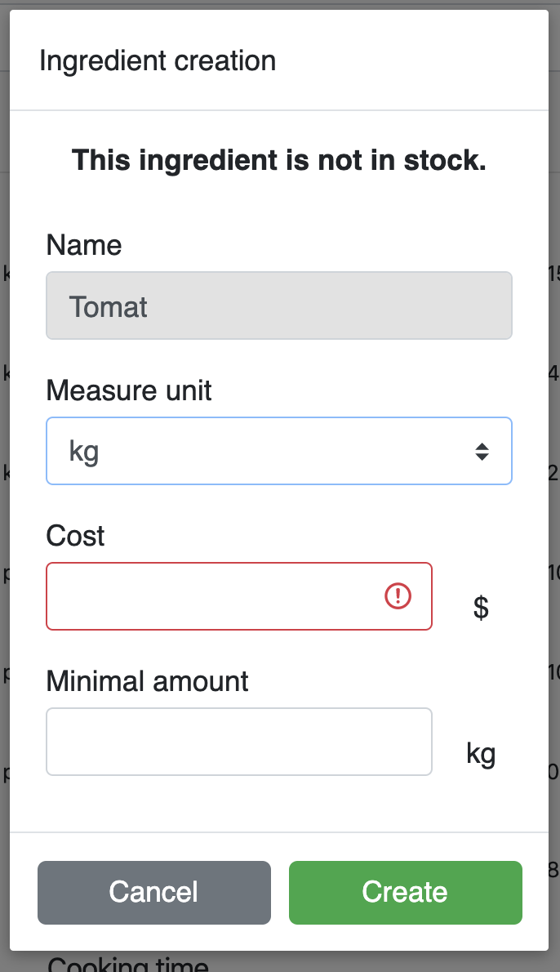The width and height of the screenshot is (560, 972).
Task: Click the dollar sign next to Cost
Action: pyautogui.click(x=482, y=607)
